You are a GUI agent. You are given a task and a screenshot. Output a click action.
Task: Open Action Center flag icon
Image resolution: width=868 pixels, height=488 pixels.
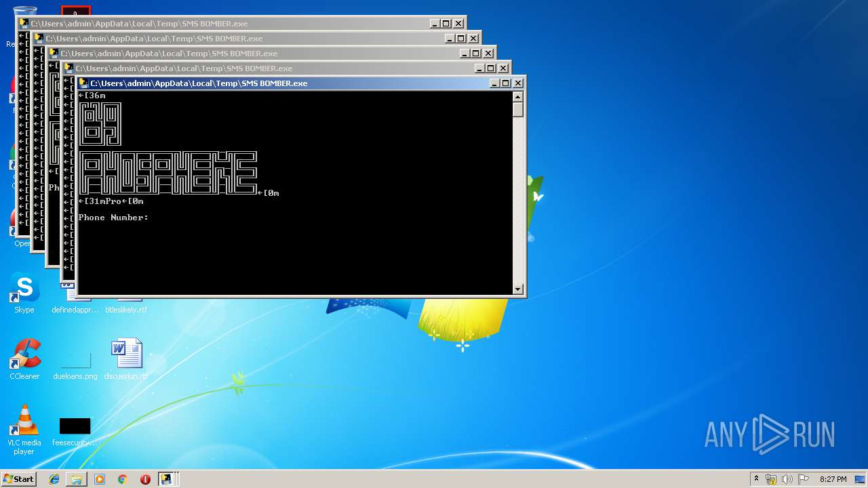point(803,479)
